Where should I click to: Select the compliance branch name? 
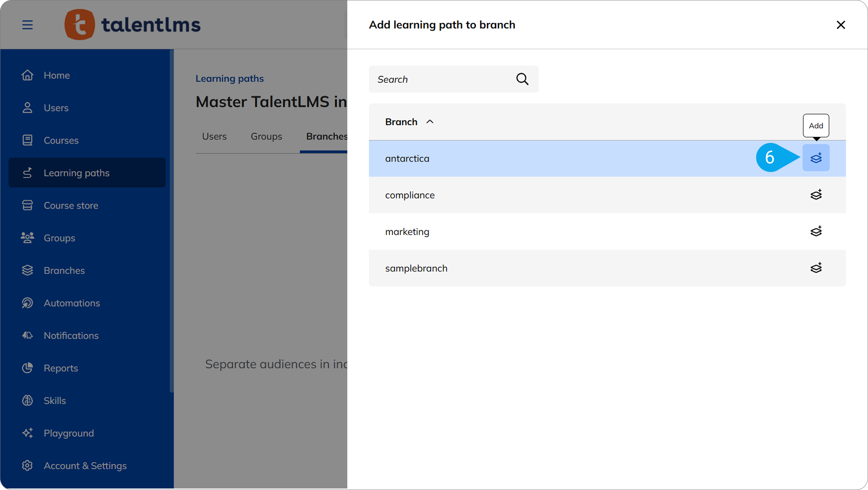tap(410, 195)
